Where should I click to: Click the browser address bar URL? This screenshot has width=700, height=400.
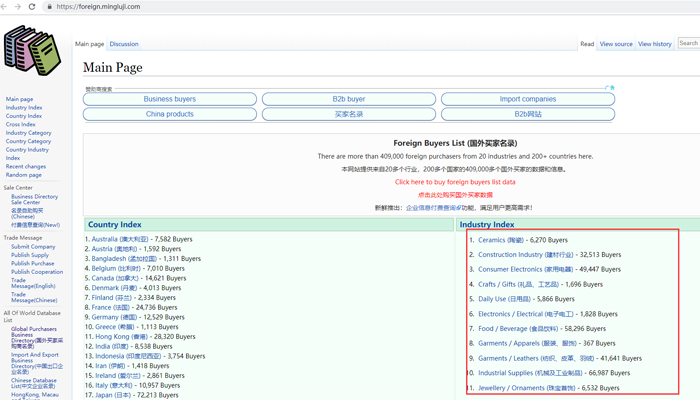pos(98,7)
